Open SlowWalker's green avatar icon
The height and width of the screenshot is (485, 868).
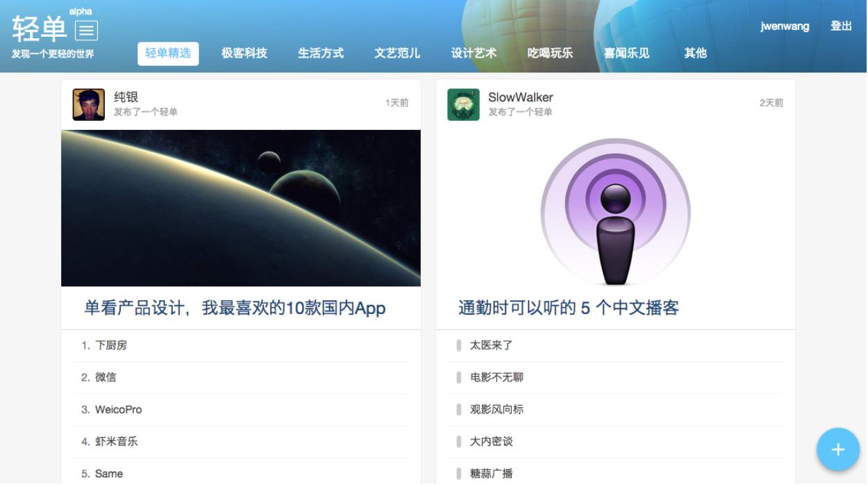(463, 104)
